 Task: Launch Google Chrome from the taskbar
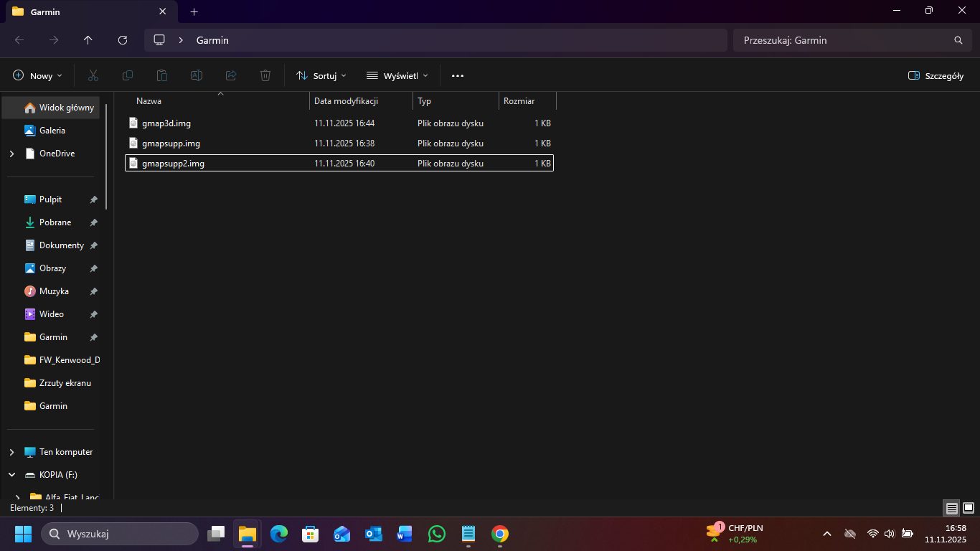[500, 534]
